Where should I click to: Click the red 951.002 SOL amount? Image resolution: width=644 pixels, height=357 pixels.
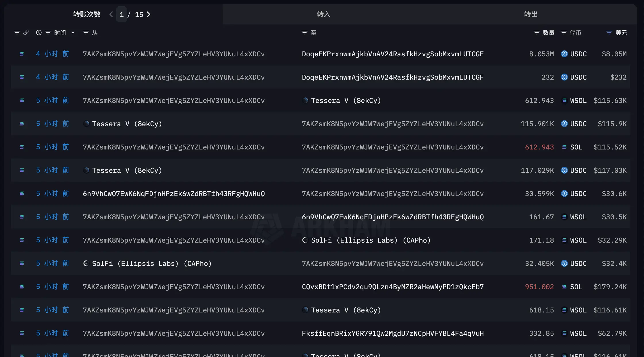tap(539, 287)
